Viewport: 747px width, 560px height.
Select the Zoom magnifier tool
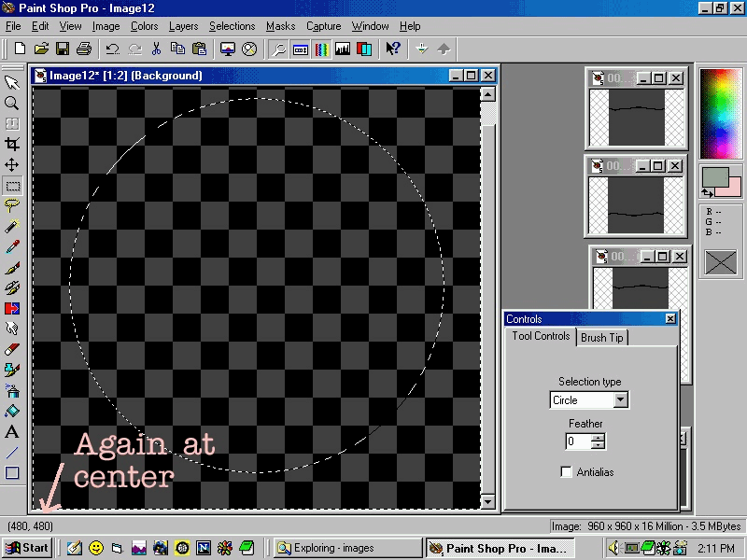click(x=12, y=103)
